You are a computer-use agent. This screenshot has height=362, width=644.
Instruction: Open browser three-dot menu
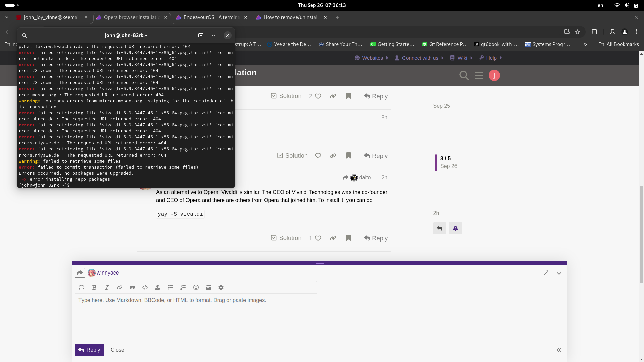pyautogui.click(x=637, y=32)
